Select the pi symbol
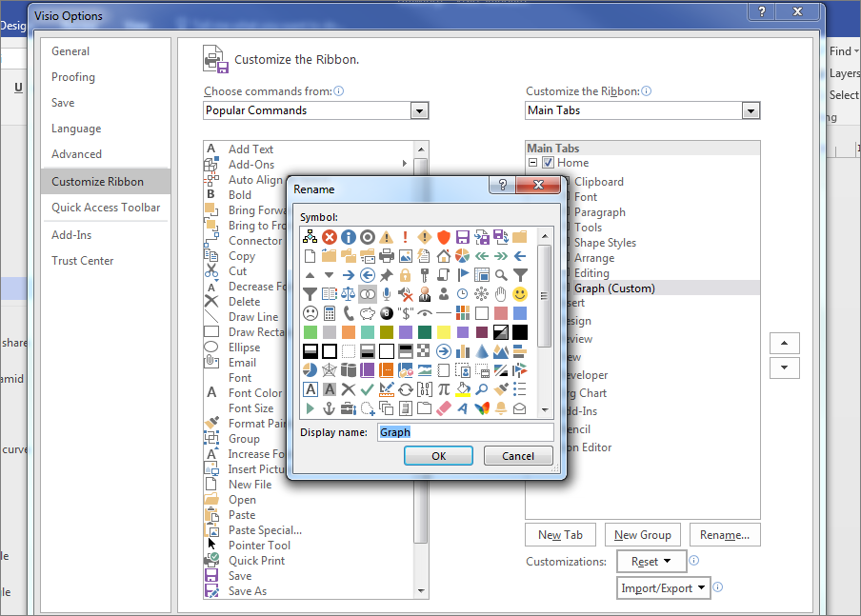 click(x=445, y=388)
